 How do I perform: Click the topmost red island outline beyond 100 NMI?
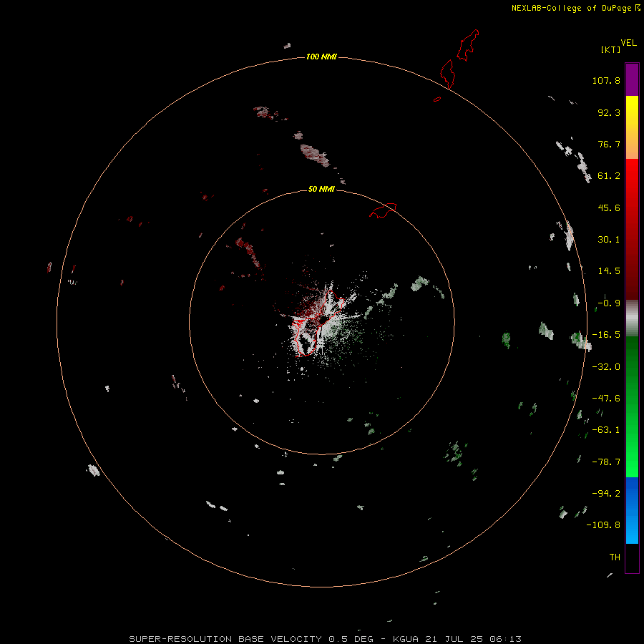click(468, 45)
